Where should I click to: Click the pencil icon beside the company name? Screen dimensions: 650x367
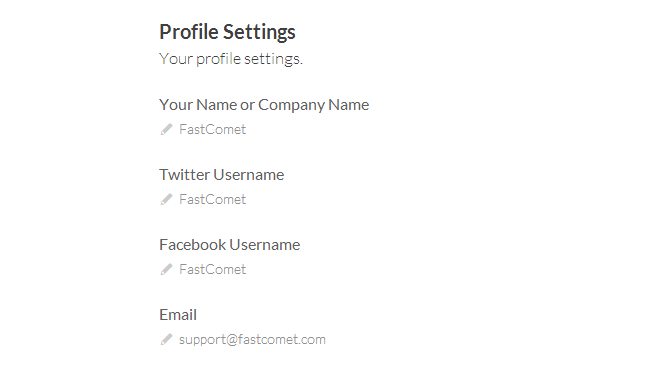pos(166,129)
